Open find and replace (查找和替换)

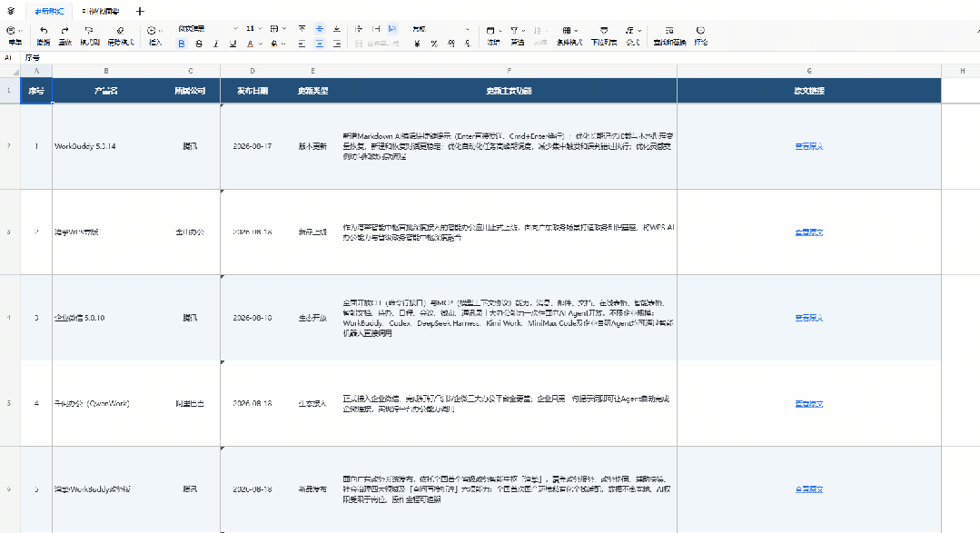669,35
